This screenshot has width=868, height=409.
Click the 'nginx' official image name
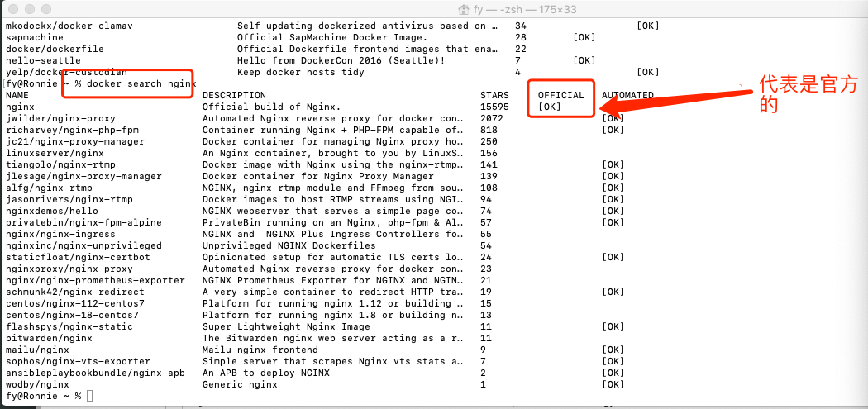(20, 107)
